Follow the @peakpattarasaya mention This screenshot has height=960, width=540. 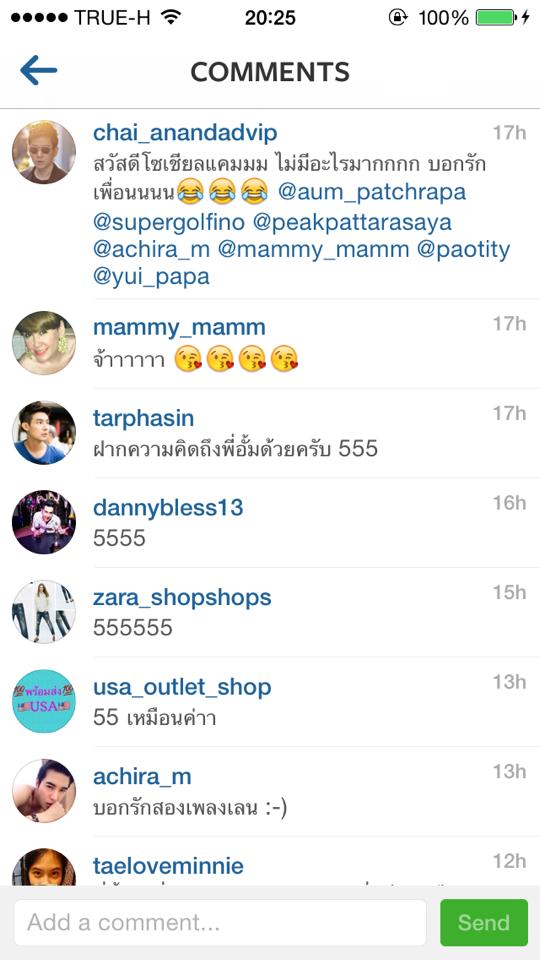(x=352, y=222)
